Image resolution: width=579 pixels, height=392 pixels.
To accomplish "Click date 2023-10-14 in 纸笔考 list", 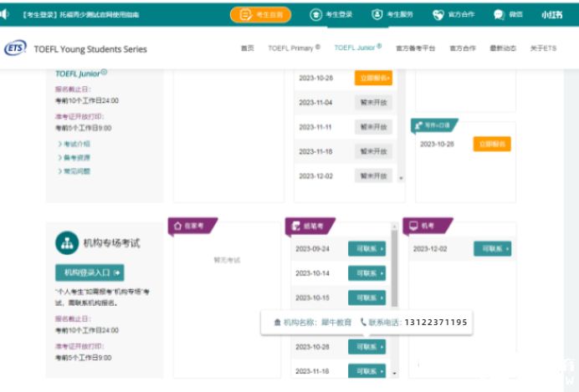I will 312,273.
